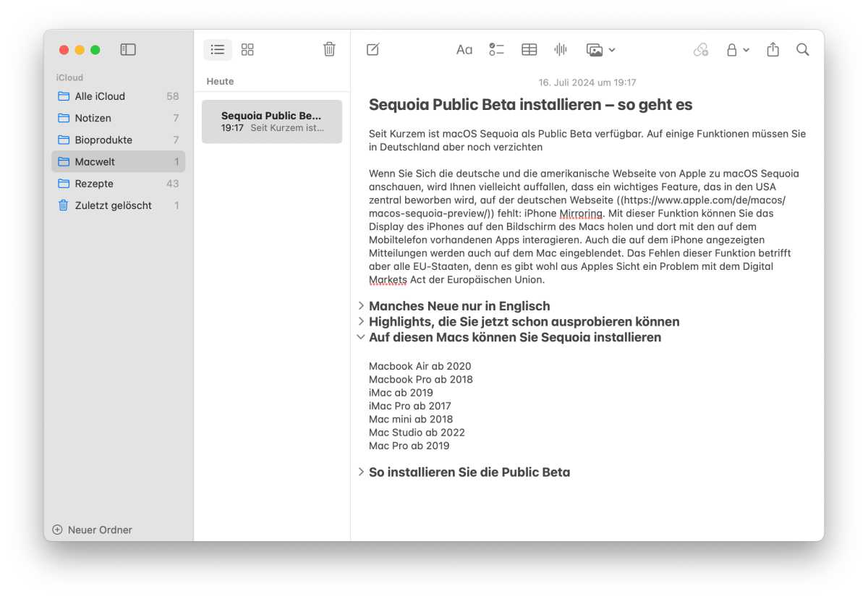
Task: Click heading Auf diesen Macs können Sie Sequoia installieren
Action: coord(515,337)
